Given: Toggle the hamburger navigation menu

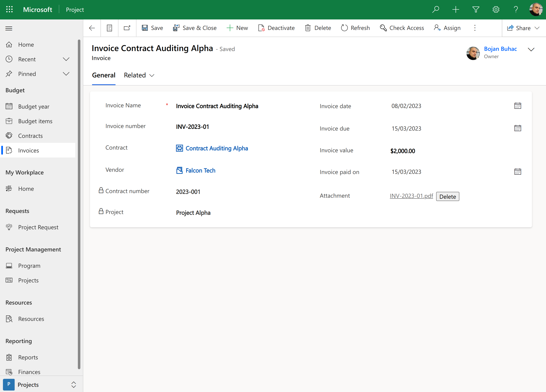Looking at the screenshot, I should (9, 28).
